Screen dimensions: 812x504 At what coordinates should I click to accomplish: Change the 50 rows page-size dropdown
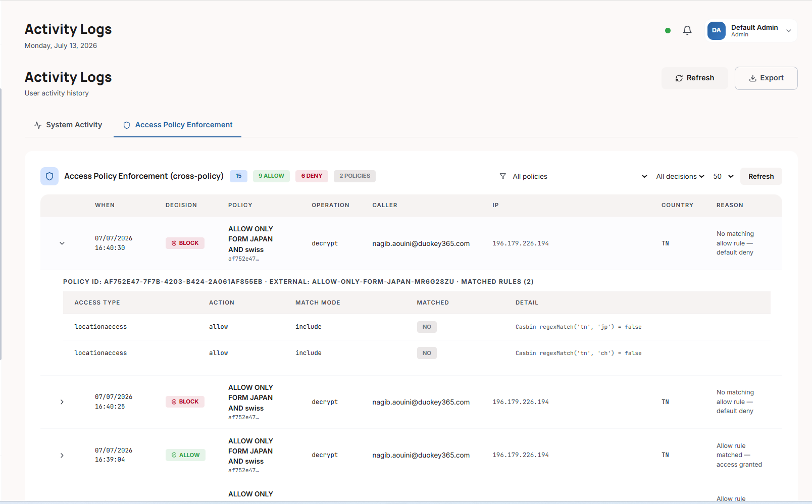click(x=723, y=176)
